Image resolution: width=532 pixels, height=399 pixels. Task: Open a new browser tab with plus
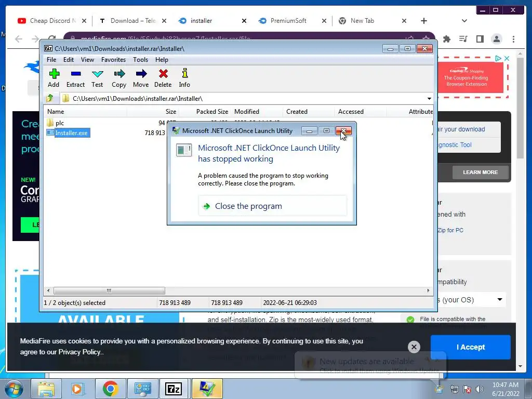pos(424,21)
